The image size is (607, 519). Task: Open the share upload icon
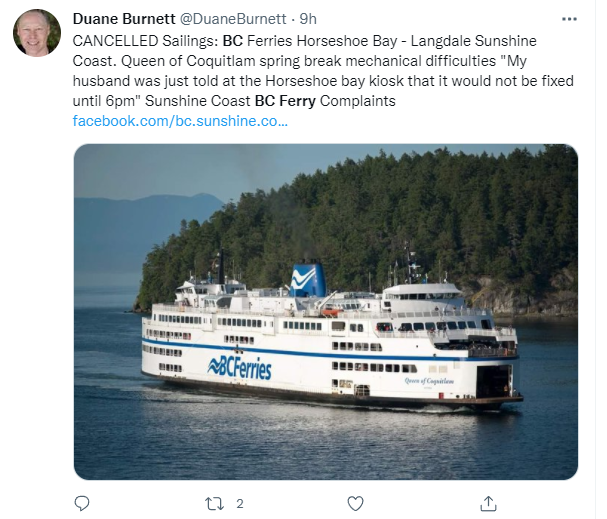pos(488,504)
